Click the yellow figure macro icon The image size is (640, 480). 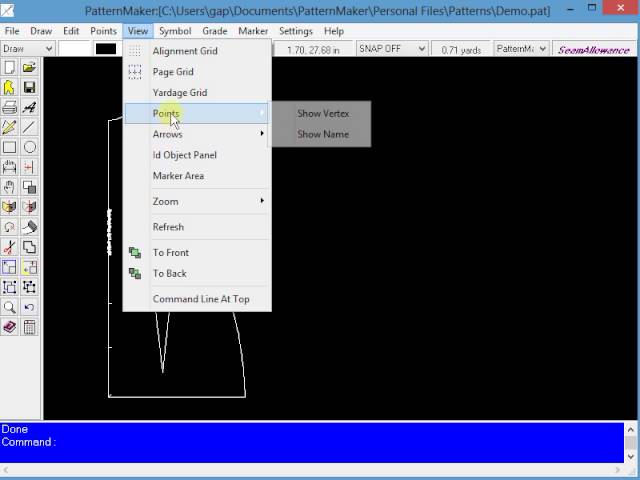[9, 87]
